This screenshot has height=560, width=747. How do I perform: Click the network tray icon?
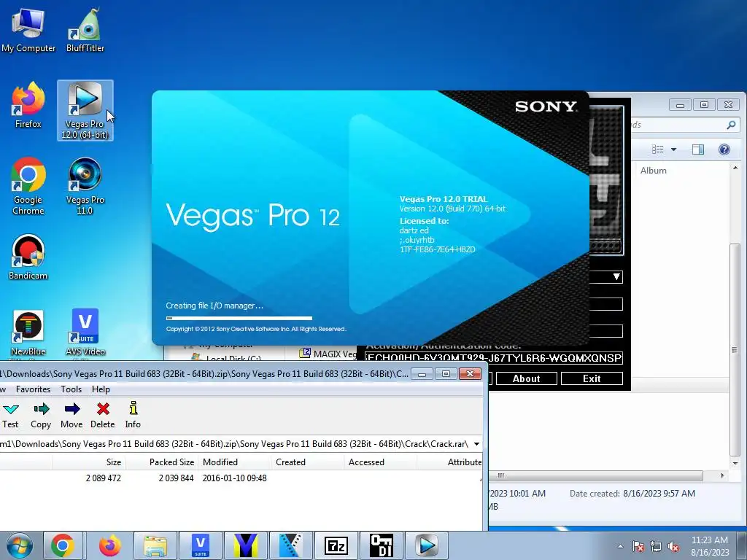click(x=656, y=546)
